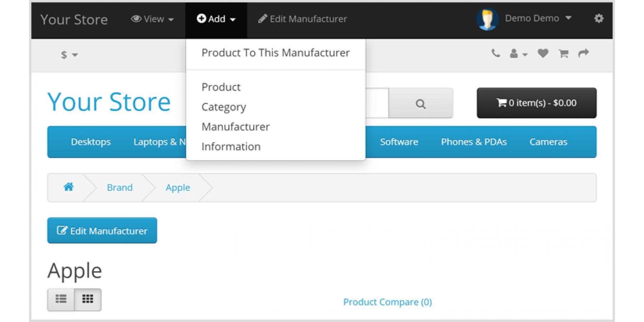Screen dimensions: 644x322
Task: Click the Apple page heading
Action: [75, 271]
